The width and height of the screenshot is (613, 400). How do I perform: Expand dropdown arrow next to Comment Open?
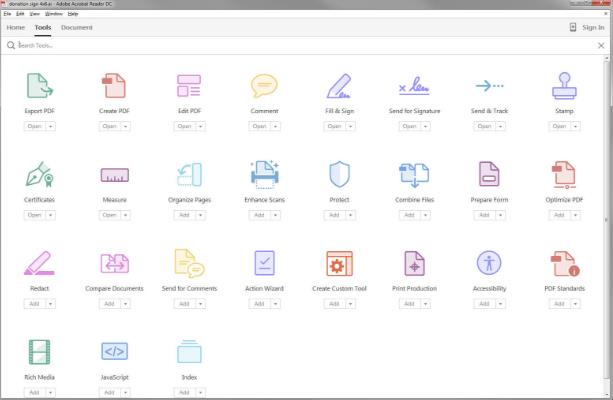pyautogui.click(x=275, y=127)
